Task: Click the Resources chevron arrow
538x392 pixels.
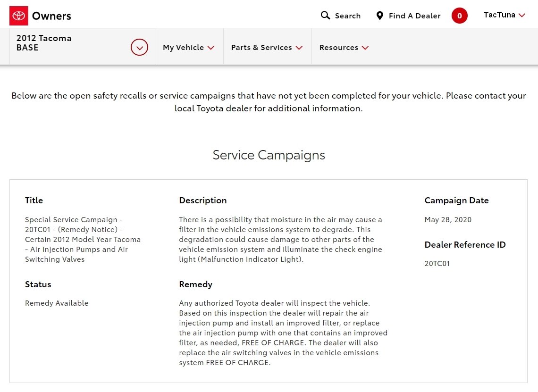Action: (x=365, y=48)
